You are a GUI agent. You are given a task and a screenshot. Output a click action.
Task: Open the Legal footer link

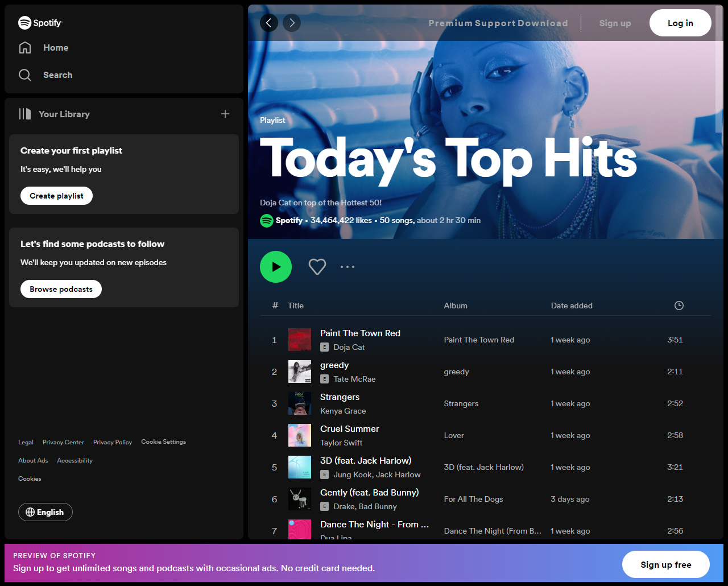26,442
